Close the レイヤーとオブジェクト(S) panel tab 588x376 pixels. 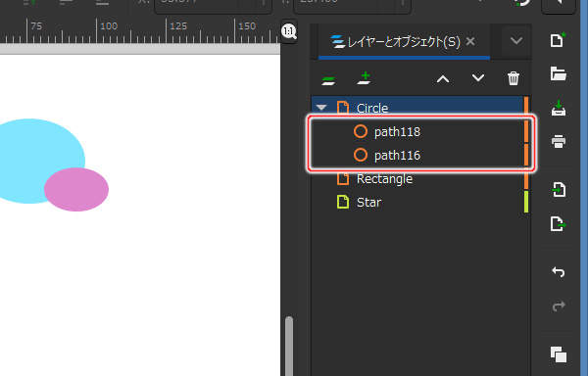[470, 41]
